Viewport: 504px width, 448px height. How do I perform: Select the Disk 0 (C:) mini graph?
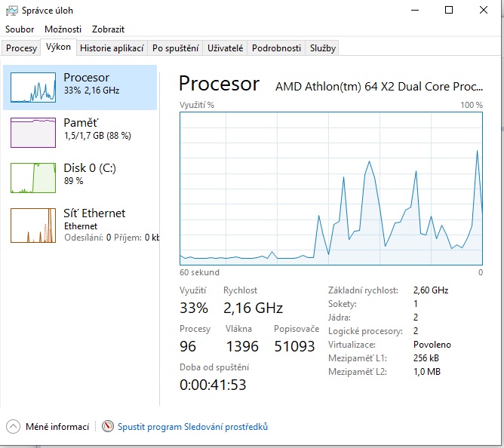(x=33, y=178)
